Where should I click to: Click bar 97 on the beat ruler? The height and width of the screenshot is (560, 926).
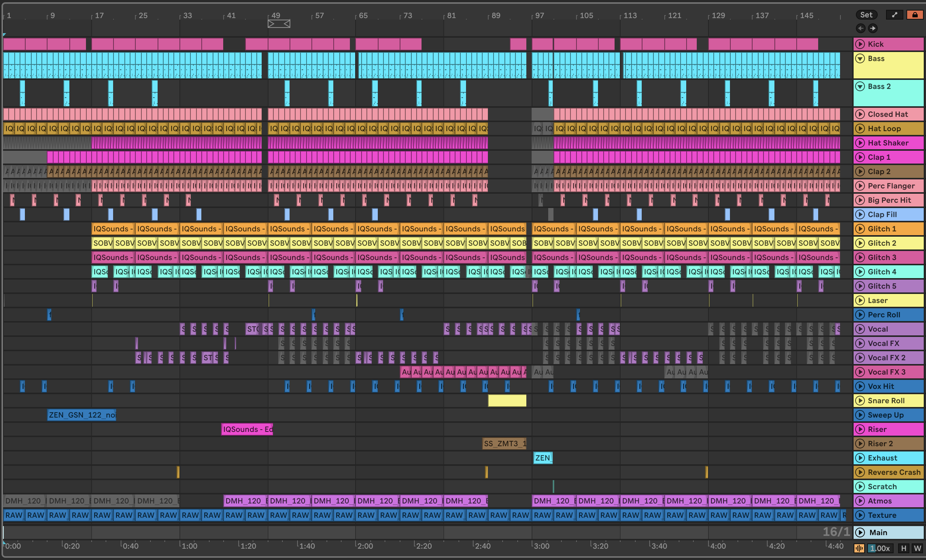click(x=540, y=15)
